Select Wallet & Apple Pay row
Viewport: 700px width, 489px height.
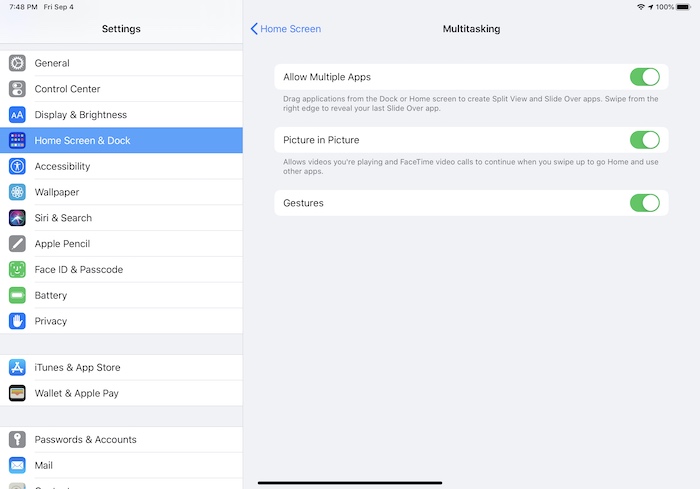click(x=121, y=393)
